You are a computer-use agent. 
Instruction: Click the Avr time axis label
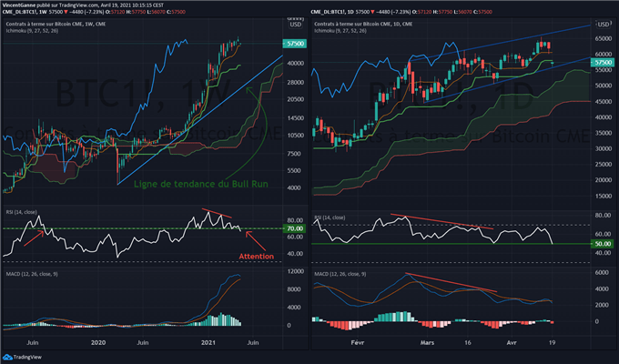(x=512, y=342)
